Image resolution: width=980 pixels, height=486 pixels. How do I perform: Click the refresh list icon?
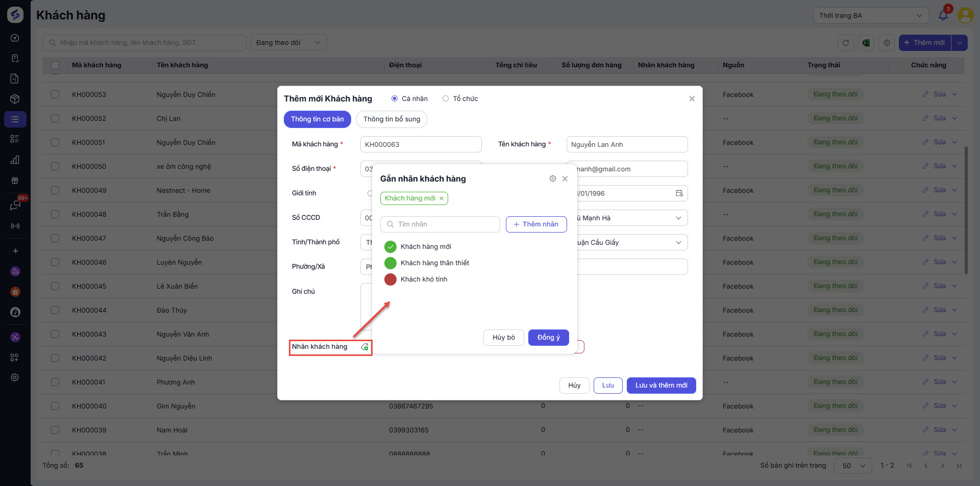[846, 43]
